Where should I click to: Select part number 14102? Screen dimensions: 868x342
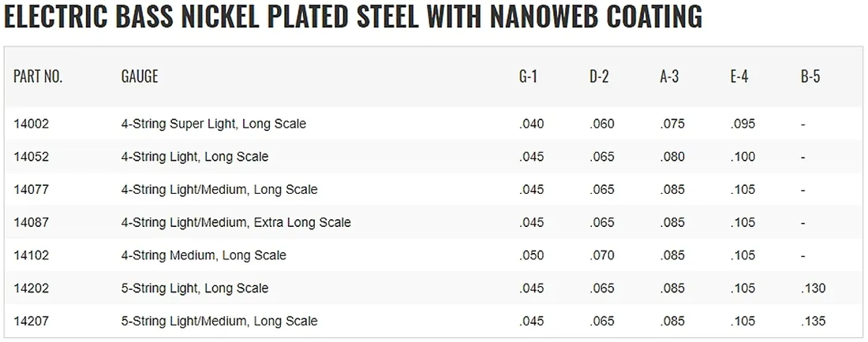tap(32, 255)
